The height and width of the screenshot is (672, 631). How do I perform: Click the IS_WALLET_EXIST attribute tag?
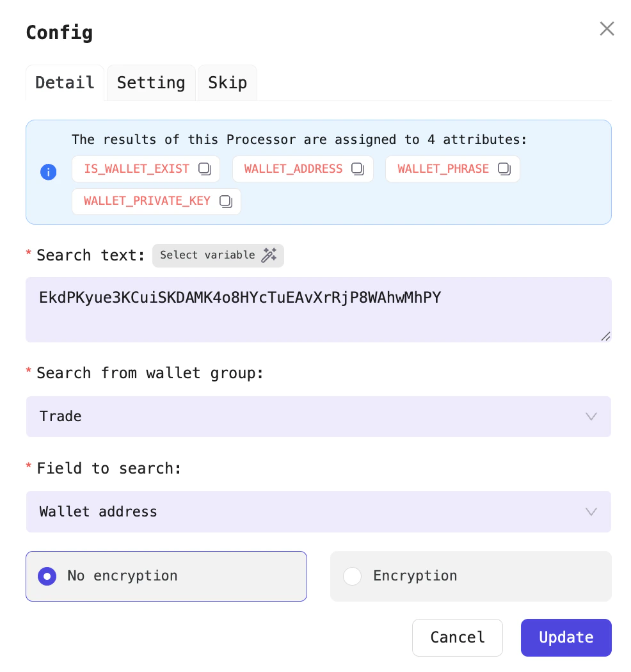tap(136, 168)
